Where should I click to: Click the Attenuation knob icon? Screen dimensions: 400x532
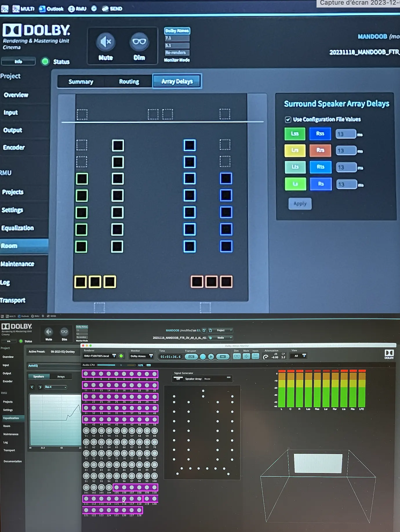(x=266, y=357)
